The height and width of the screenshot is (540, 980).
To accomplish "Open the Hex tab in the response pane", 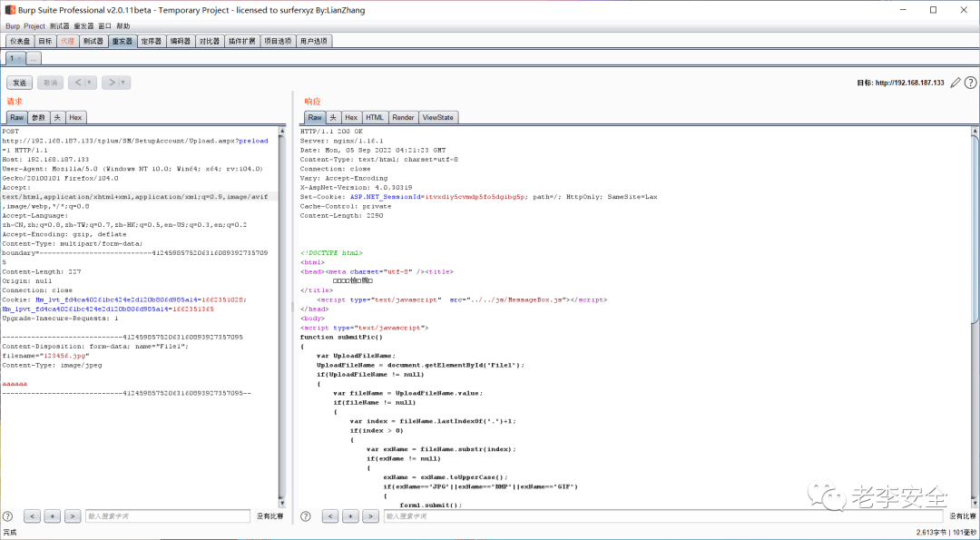I will 352,117.
